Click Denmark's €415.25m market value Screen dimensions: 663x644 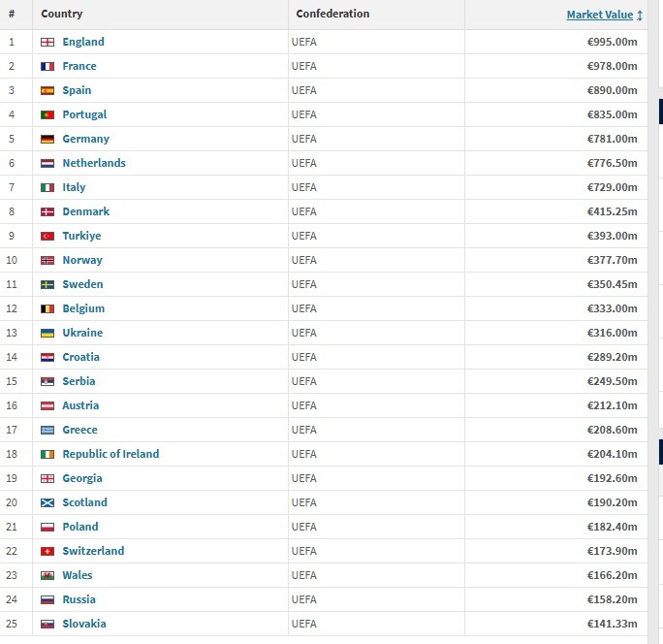pos(612,211)
